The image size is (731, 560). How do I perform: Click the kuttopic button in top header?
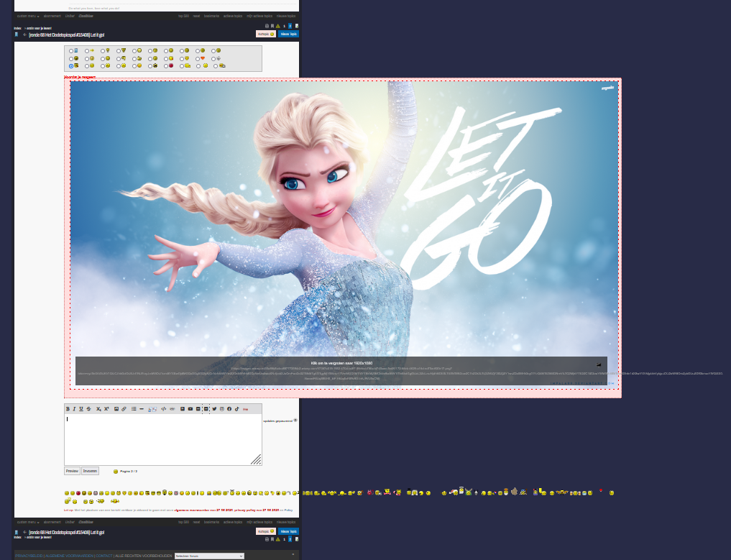tap(266, 34)
